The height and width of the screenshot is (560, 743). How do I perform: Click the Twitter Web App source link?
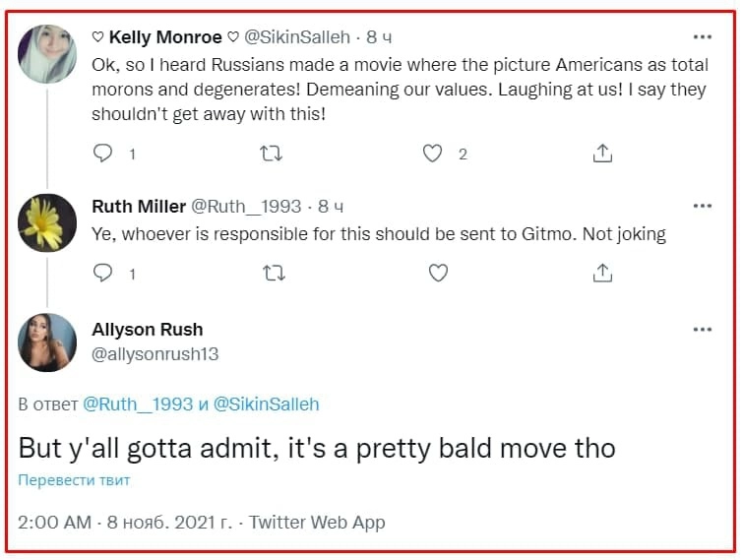(317, 522)
